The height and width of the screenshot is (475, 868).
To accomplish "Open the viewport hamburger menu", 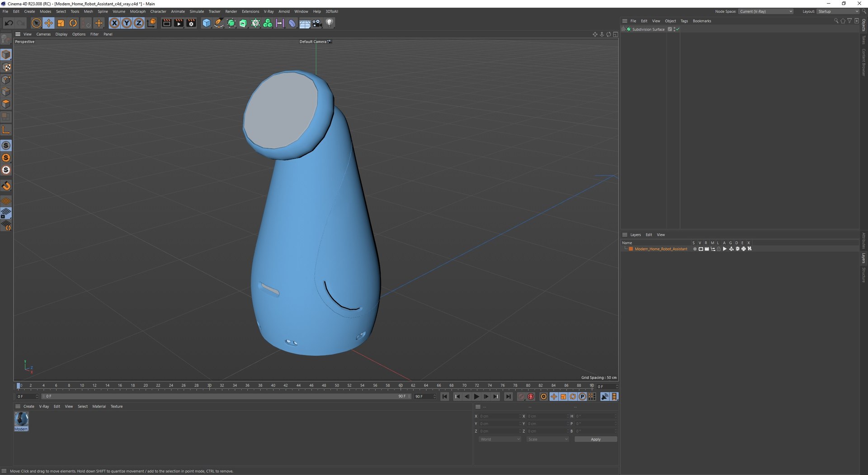I will pos(18,34).
